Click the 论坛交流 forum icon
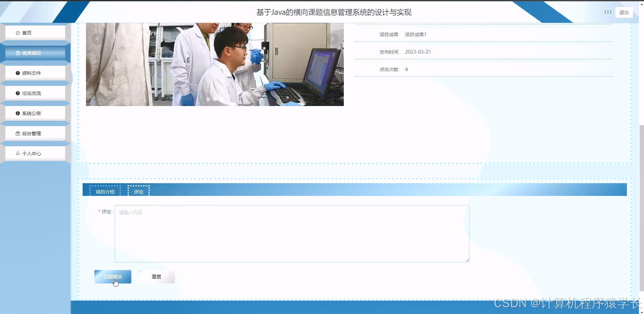This screenshot has width=644, height=314. pyautogui.click(x=18, y=93)
